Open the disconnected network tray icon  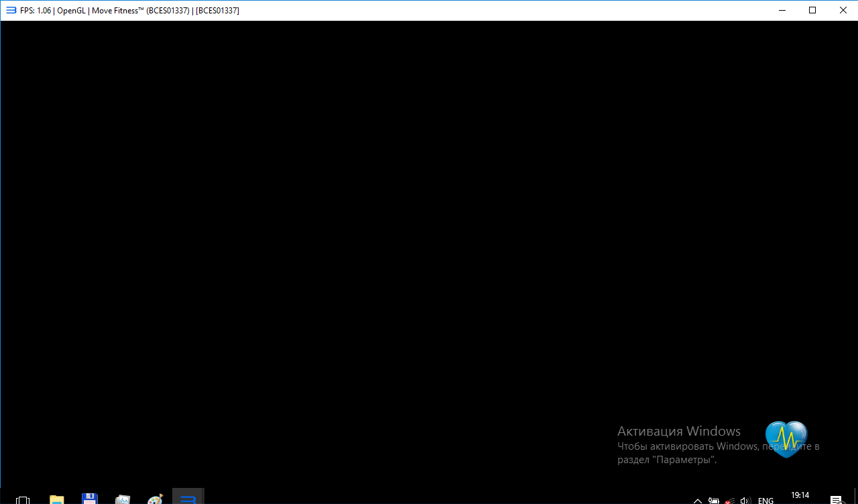pos(729,500)
